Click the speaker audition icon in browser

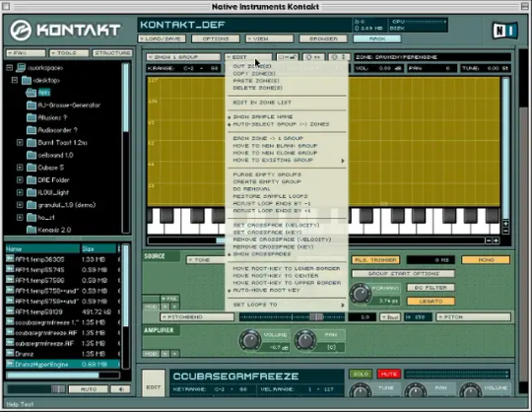(x=121, y=389)
